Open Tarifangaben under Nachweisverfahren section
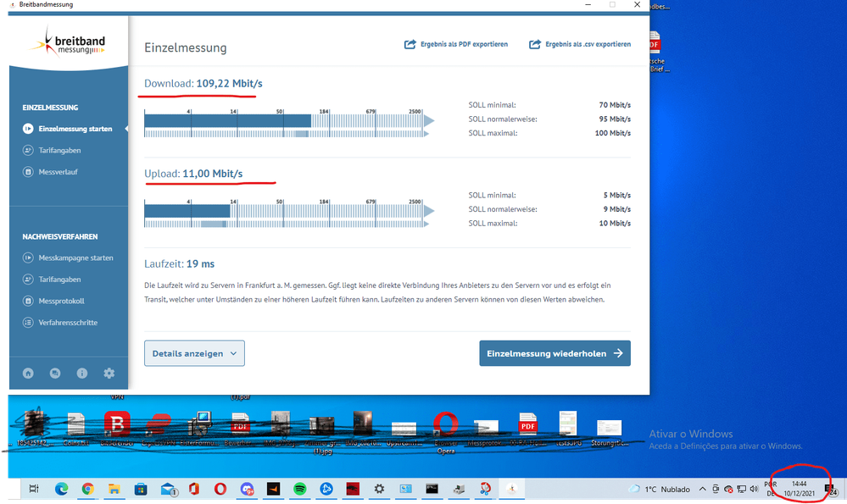Screen dimensions: 847x504 click(x=52, y=280)
